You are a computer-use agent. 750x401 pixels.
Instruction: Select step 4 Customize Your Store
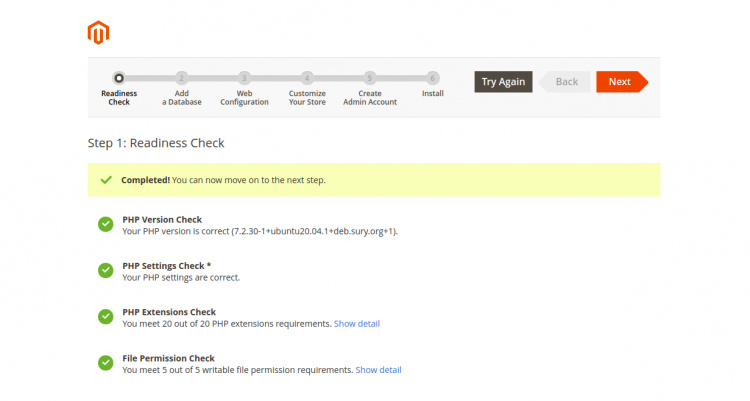point(307,77)
